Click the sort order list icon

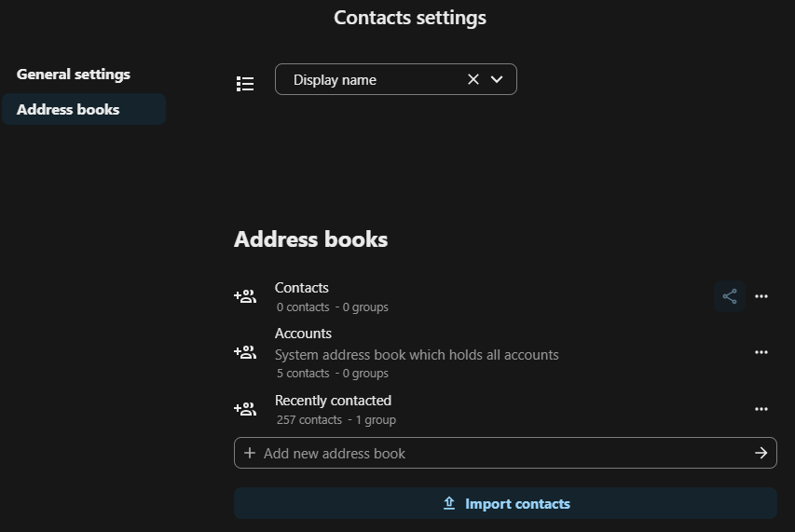coord(245,84)
